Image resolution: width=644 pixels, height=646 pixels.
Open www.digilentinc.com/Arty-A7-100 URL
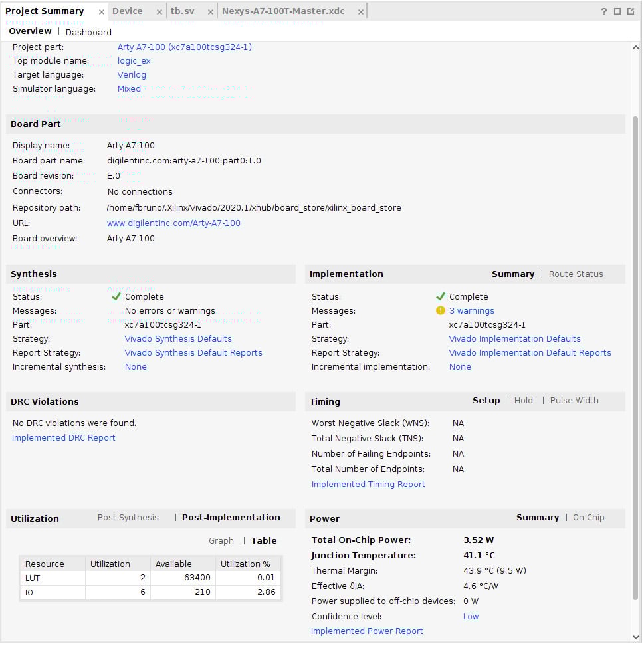point(173,223)
